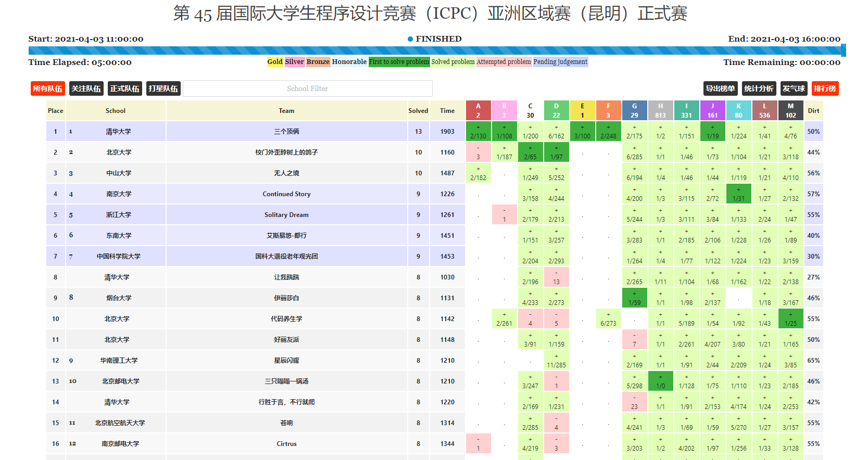Select the 所有队伍 filter tab

(47, 88)
